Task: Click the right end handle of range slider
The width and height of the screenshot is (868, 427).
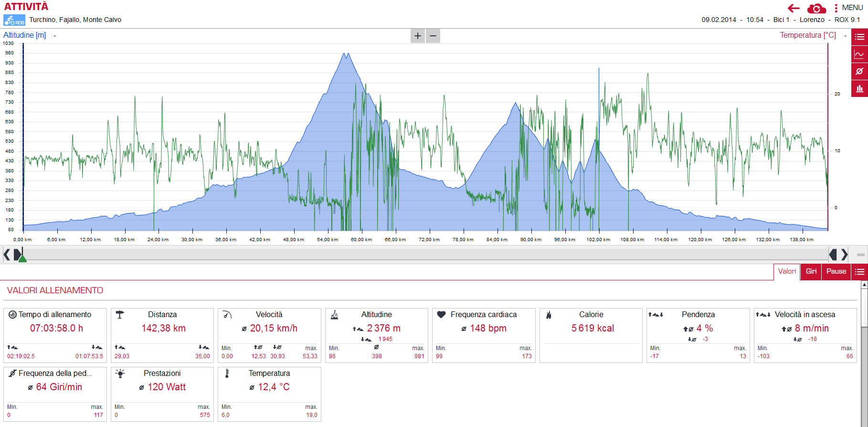Action: click(833, 255)
